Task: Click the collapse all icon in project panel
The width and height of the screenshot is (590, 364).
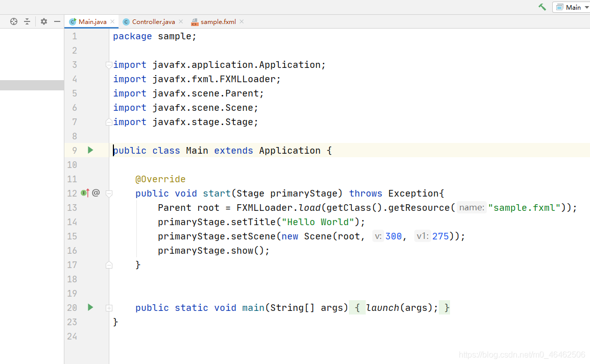Action: (x=27, y=21)
